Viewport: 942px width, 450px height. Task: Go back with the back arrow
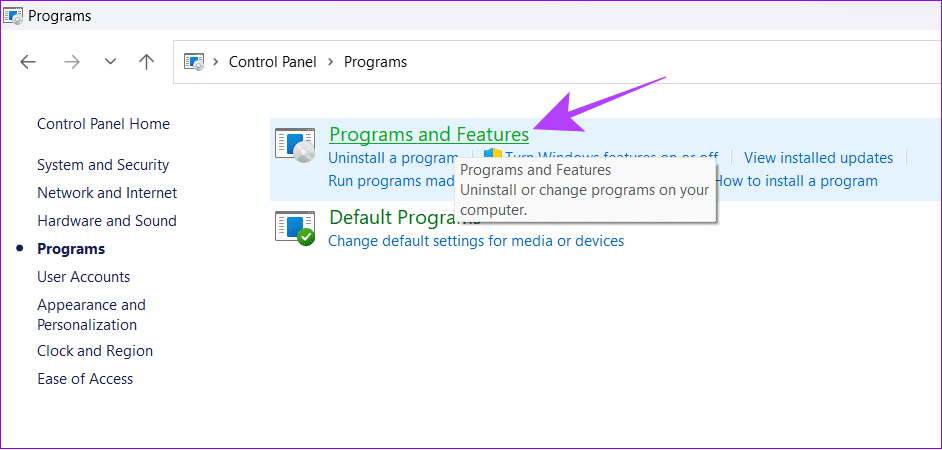(x=28, y=62)
